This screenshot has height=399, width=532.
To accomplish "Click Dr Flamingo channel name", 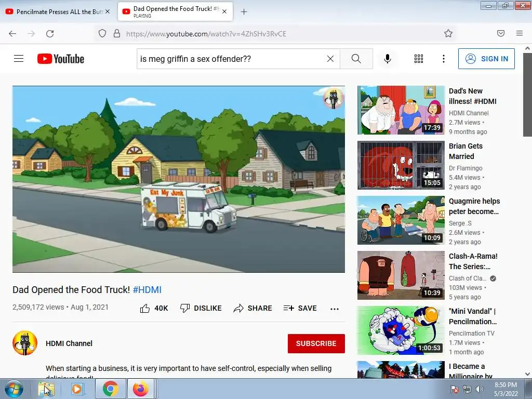I will pos(465,168).
